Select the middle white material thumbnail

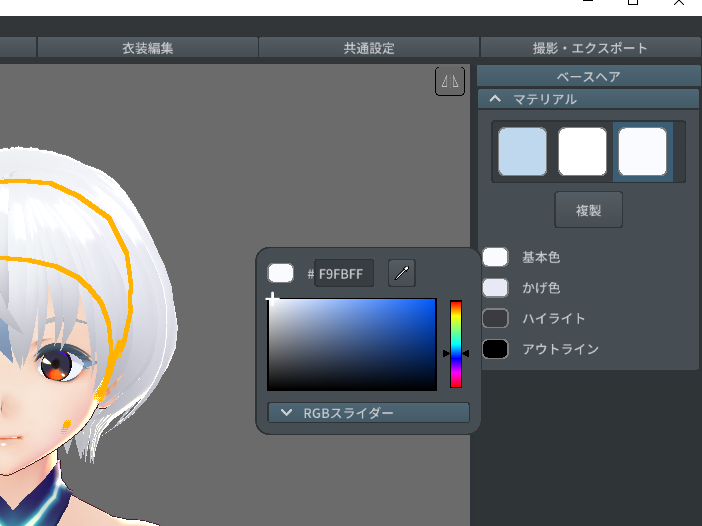click(582, 152)
